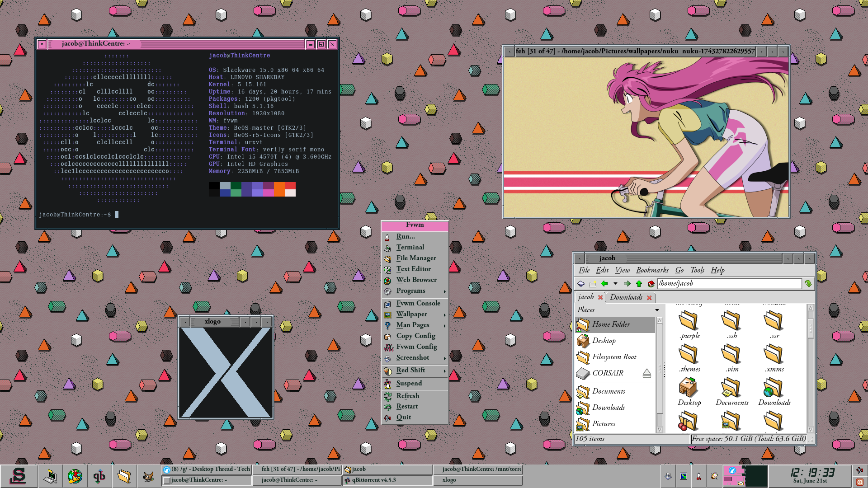Select Quit in Fvwm menu
The image size is (868, 488).
click(x=415, y=417)
